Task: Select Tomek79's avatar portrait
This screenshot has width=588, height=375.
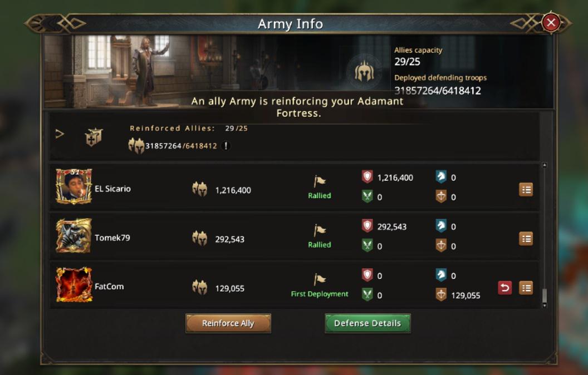Action: click(74, 236)
